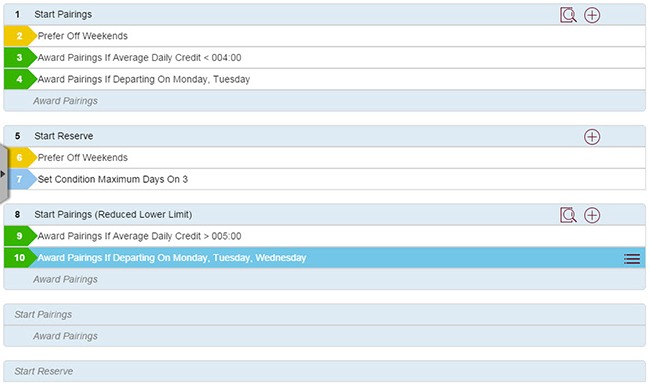Click the plus icon on Start Pairings row 1

592,15
